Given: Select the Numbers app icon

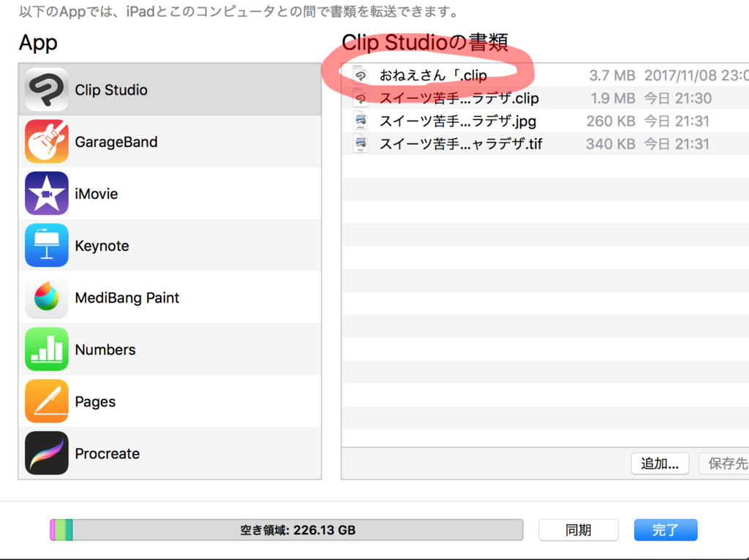Looking at the screenshot, I should tap(47, 349).
